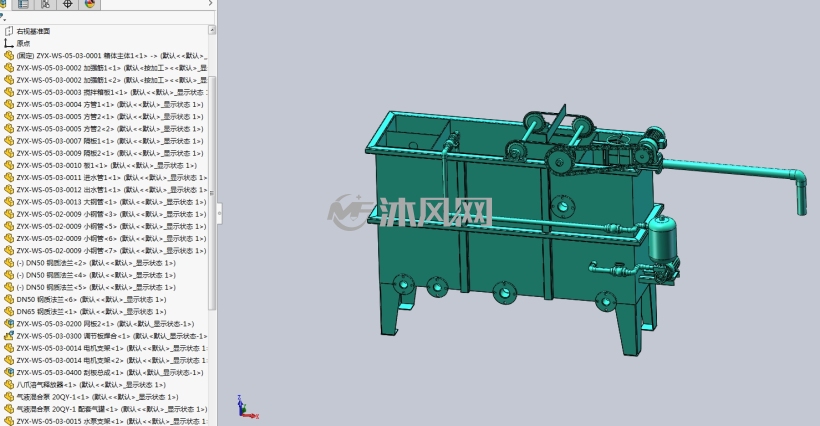The width and height of the screenshot is (820, 426).
Task: Click part icon of ZYX-WS-05-03-0013 大钢管
Action: pyautogui.click(x=9, y=202)
